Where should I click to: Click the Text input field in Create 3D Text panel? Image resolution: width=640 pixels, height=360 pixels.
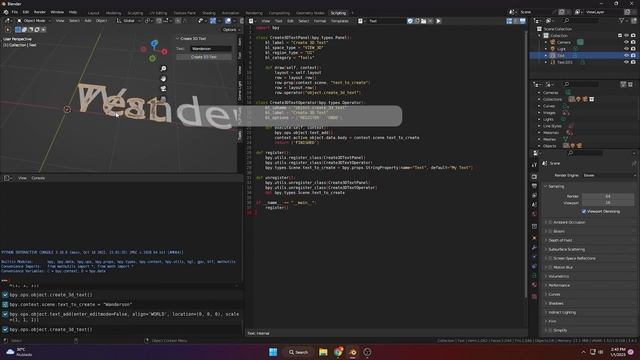tap(211, 49)
